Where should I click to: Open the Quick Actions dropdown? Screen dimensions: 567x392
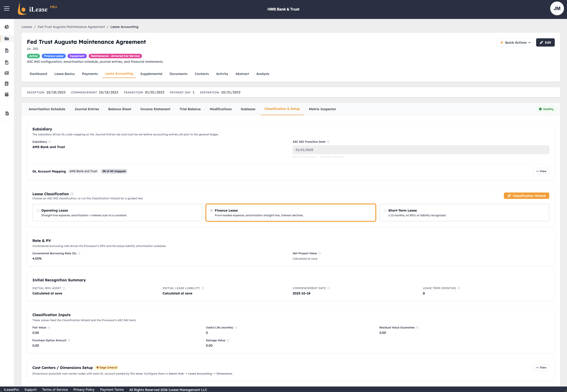coord(515,42)
